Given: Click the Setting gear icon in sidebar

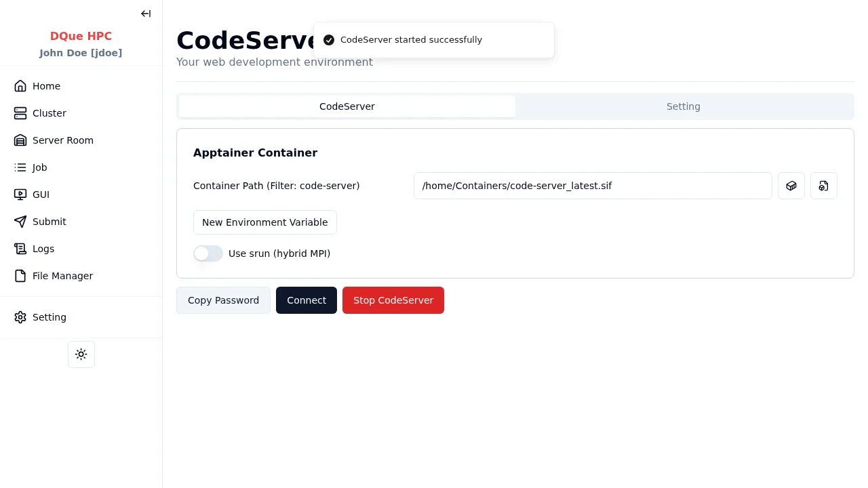Looking at the screenshot, I should [x=20, y=317].
